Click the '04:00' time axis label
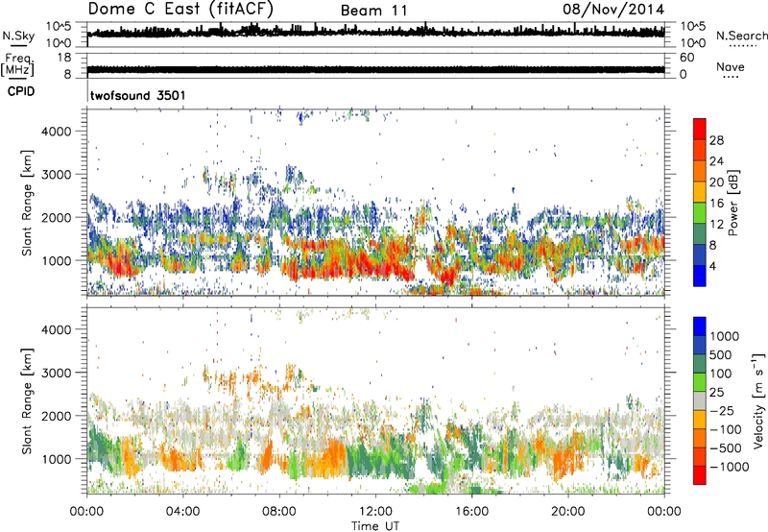The image size is (768, 532). [x=182, y=512]
